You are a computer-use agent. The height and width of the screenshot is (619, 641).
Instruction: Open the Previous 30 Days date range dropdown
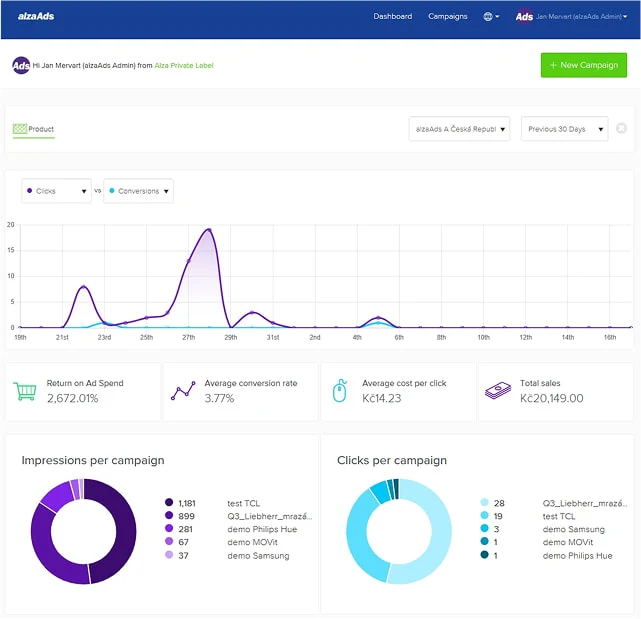point(564,129)
